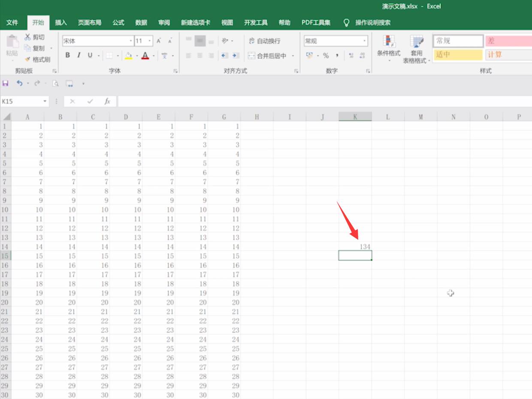Open the fill color dropdown arrow
This screenshot has width=532, height=399.
[137, 56]
